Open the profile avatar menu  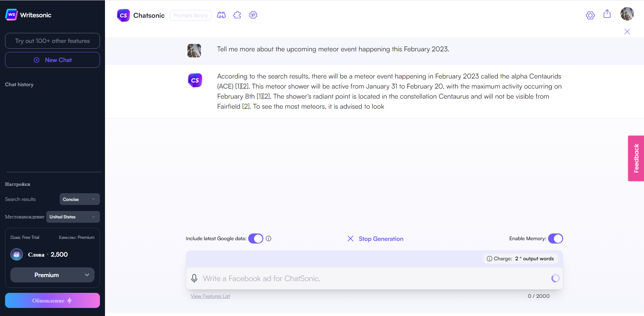627,14
